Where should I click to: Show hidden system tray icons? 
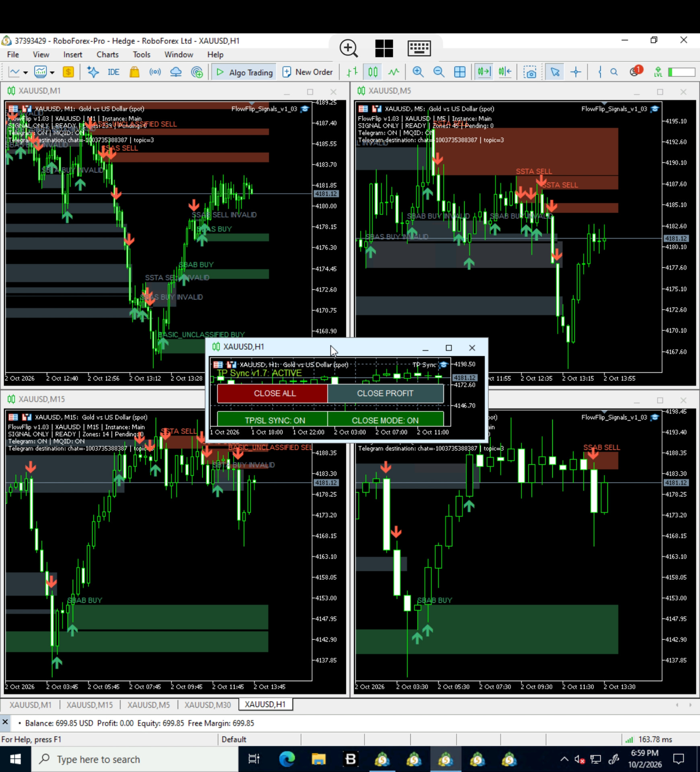(x=564, y=759)
